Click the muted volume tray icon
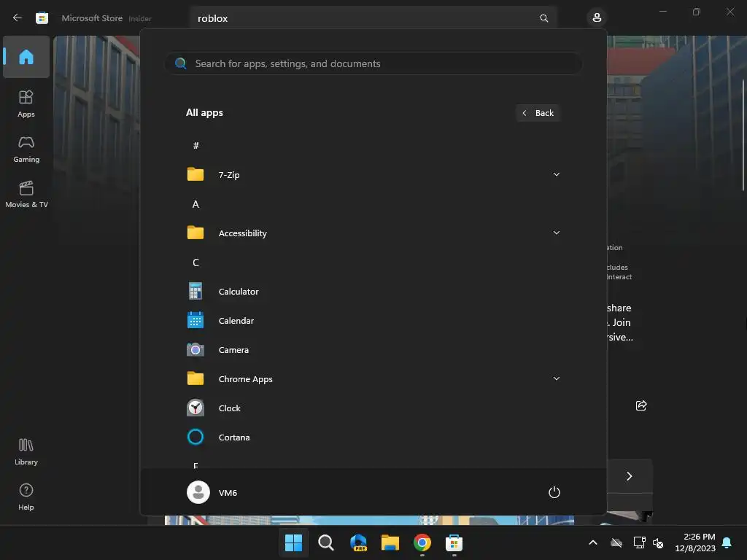Screen dimensions: 747x560 (x=659, y=542)
